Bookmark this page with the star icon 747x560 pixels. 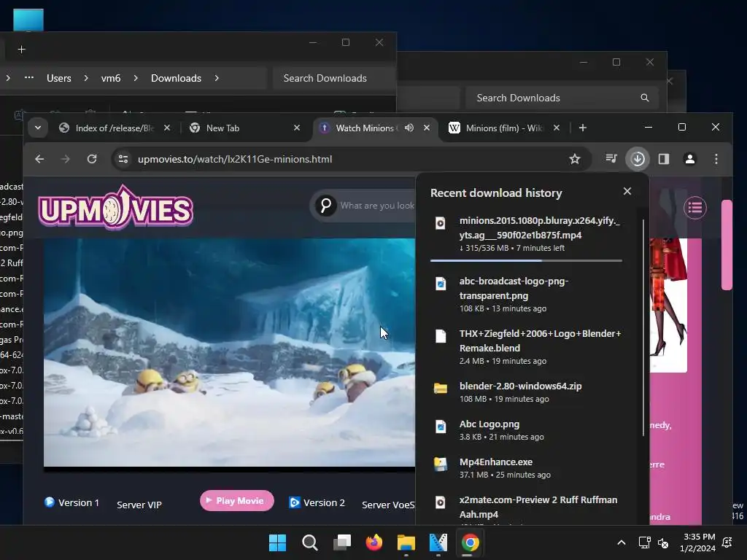[575, 159]
